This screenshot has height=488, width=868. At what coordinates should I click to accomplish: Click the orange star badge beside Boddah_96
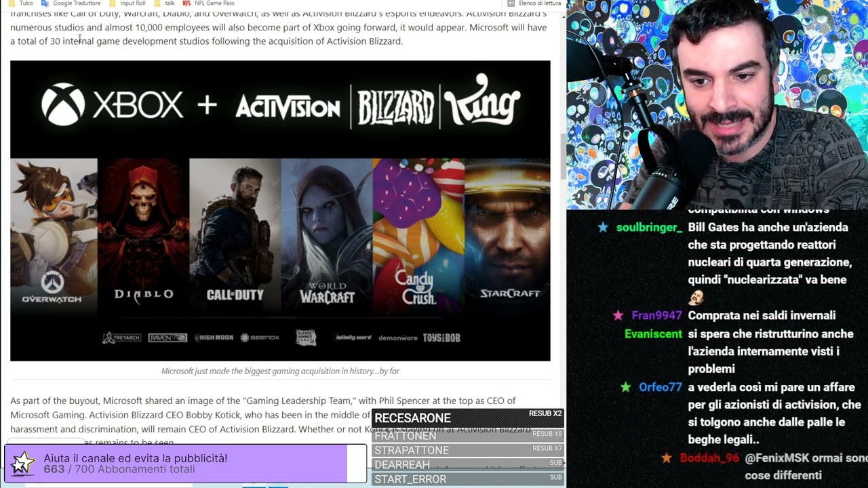point(667,458)
